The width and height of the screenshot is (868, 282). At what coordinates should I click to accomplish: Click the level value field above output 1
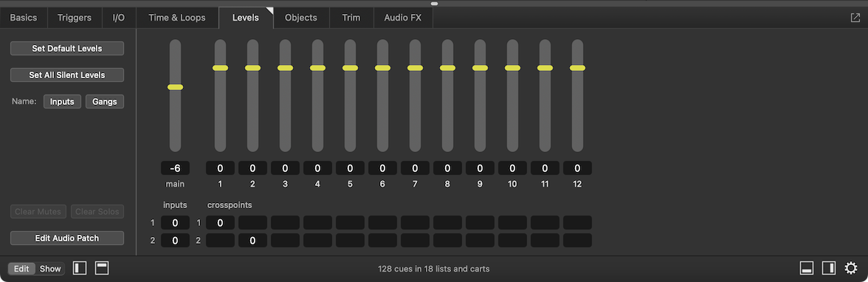point(220,168)
